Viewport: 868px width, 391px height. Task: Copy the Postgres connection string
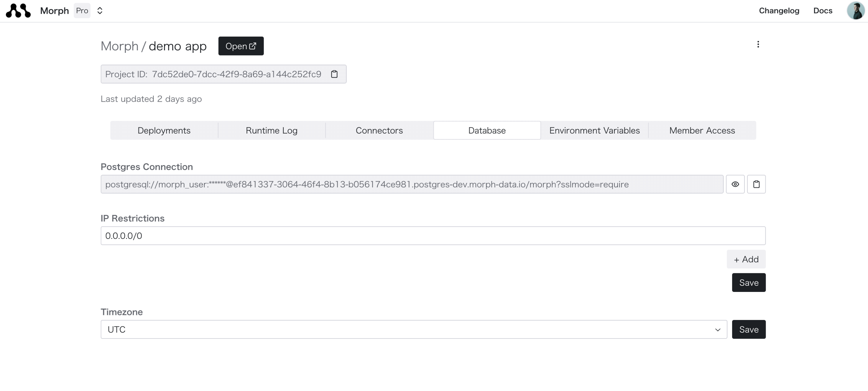click(756, 184)
